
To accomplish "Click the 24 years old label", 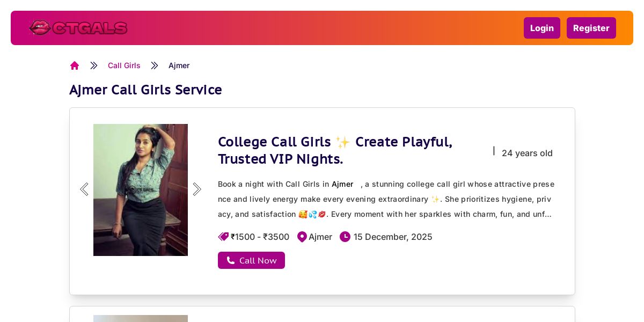I will (527, 153).
